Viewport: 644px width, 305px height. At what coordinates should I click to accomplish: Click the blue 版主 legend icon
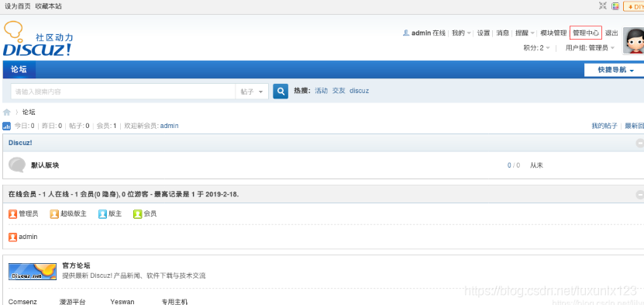[102, 213]
